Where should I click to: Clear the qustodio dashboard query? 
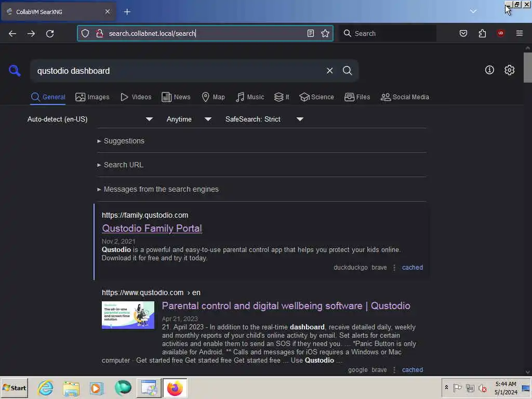pyautogui.click(x=329, y=71)
